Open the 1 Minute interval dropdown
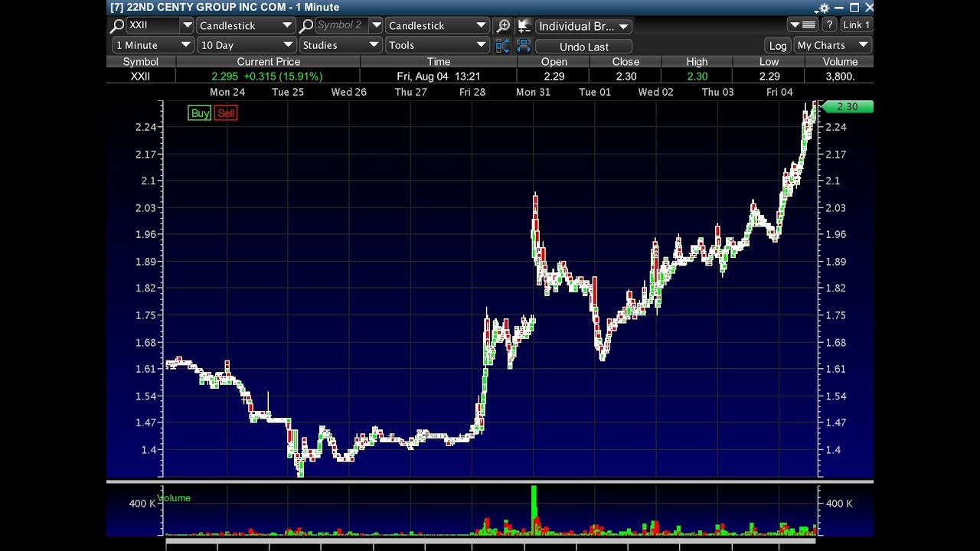 coord(153,45)
